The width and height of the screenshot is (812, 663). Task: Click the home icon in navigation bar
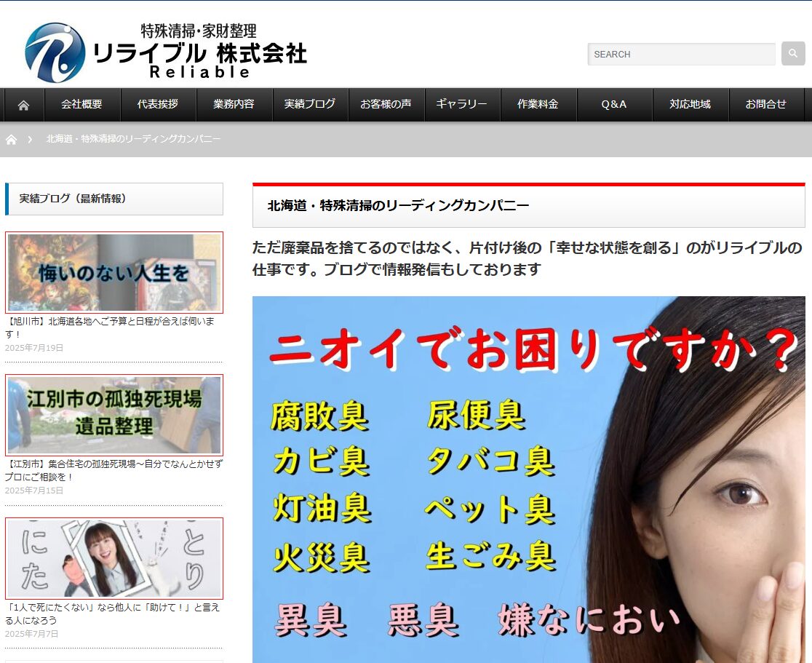(23, 105)
